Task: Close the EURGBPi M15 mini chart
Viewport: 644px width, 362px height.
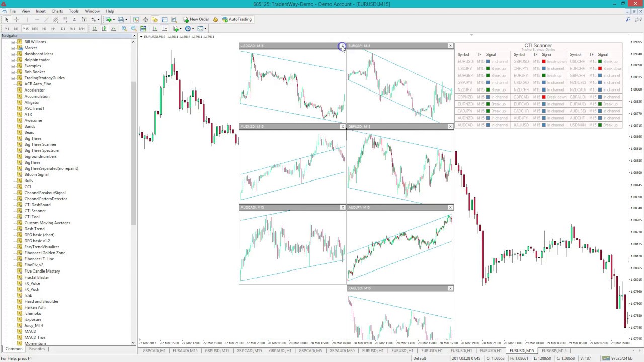Action: point(450,46)
